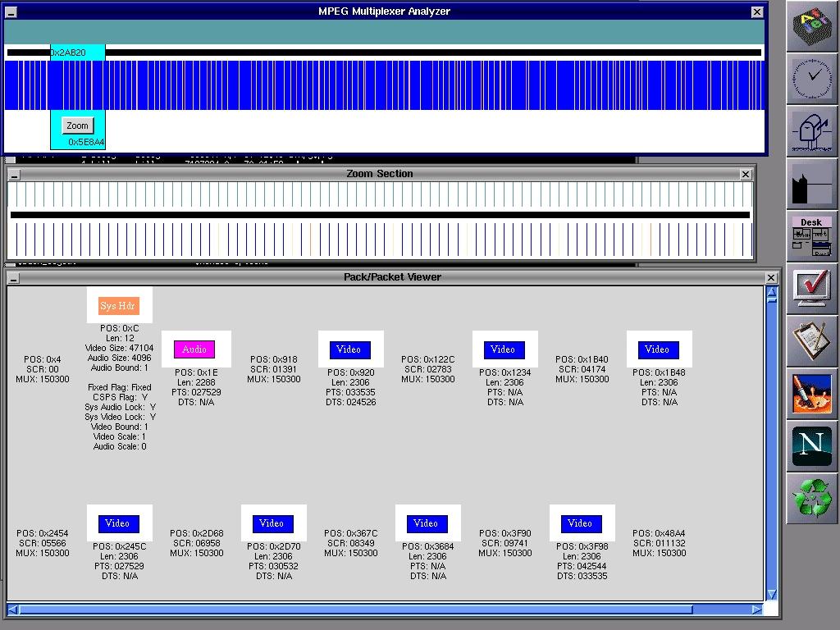Open the ABC blocks dock icon

point(813,25)
